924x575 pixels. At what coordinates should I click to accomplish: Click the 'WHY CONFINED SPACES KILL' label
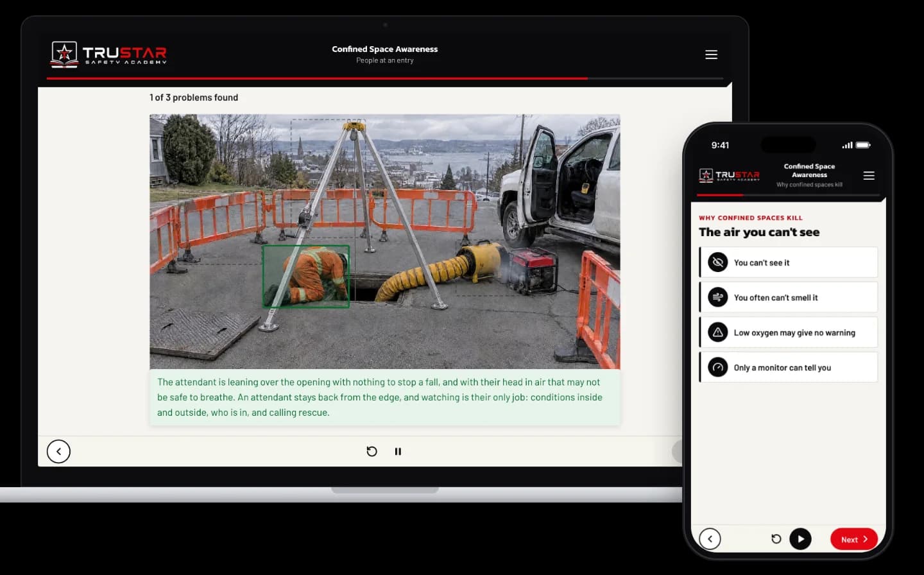click(751, 218)
